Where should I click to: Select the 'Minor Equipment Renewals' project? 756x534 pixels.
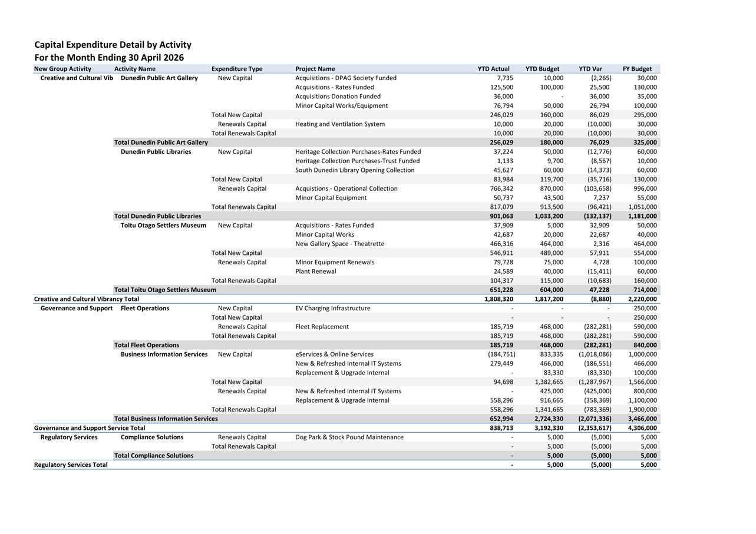(x=335, y=262)
